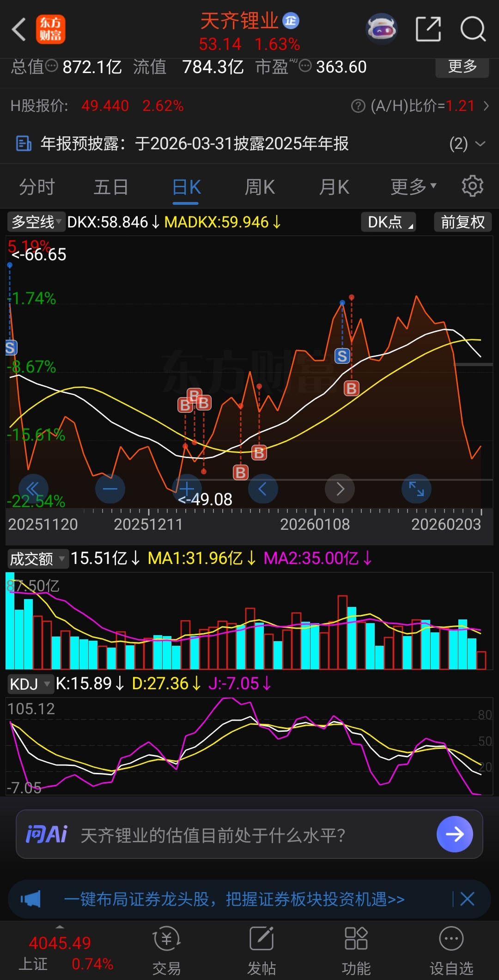Tap the 总值 info bubble icon
Image resolution: width=499 pixels, height=980 pixels.
click(52, 66)
